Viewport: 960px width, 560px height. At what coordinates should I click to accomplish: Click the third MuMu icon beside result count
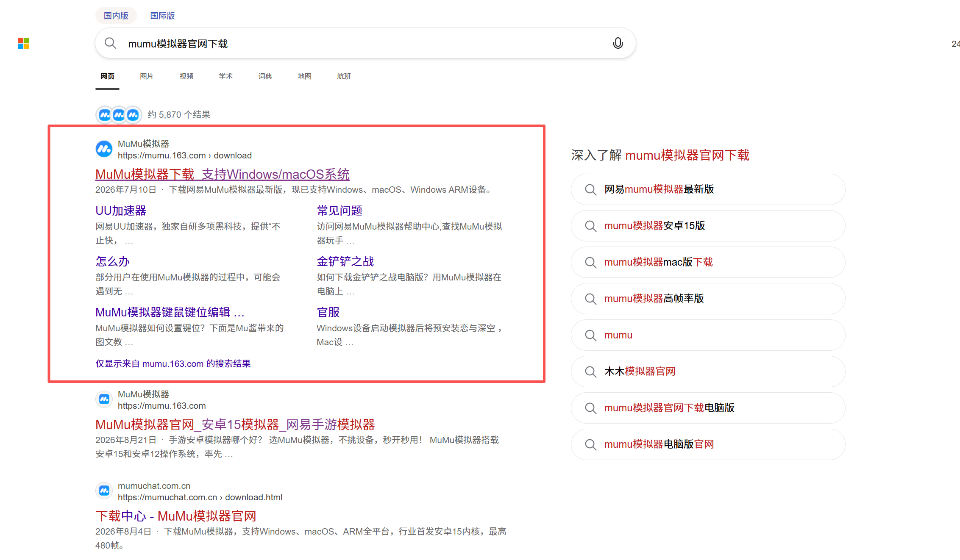133,115
